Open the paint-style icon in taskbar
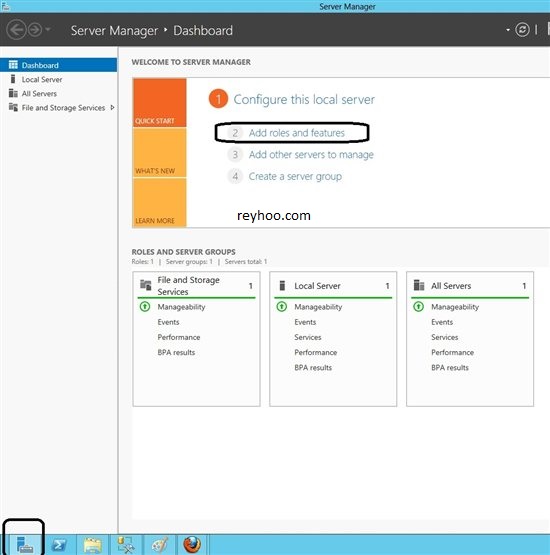Viewport: 550px width, 555px height. tap(160, 544)
